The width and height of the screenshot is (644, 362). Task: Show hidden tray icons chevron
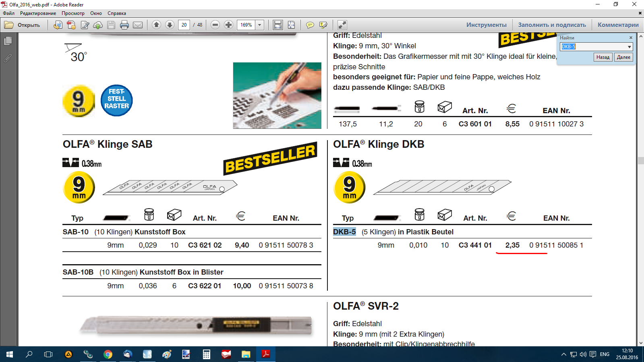point(563,354)
